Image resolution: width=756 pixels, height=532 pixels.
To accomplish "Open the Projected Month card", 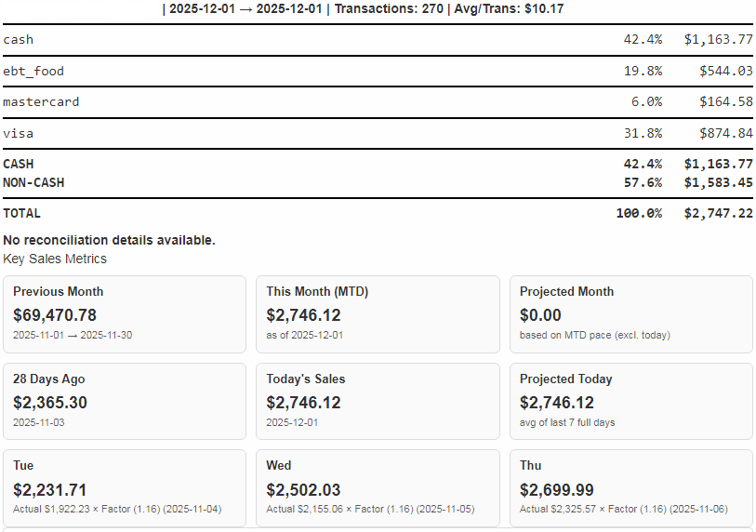I will pyautogui.click(x=630, y=313).
